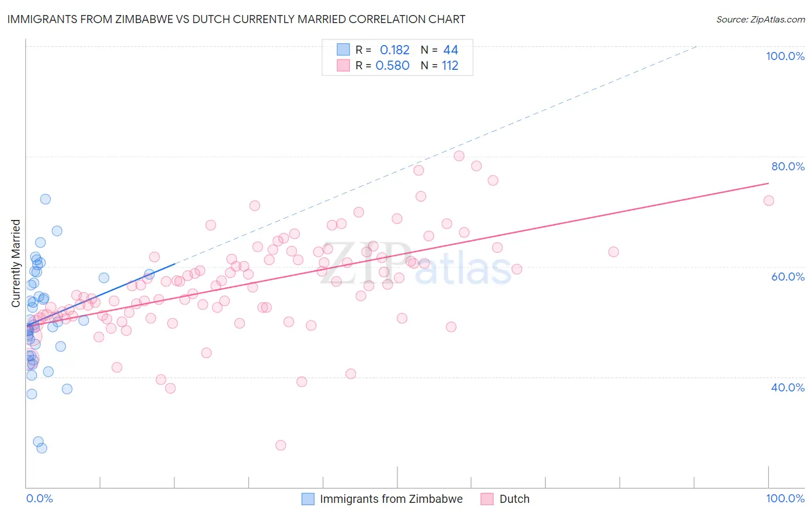
Task: Click the highest blue data point near 72%
Action: coord(45,199)
